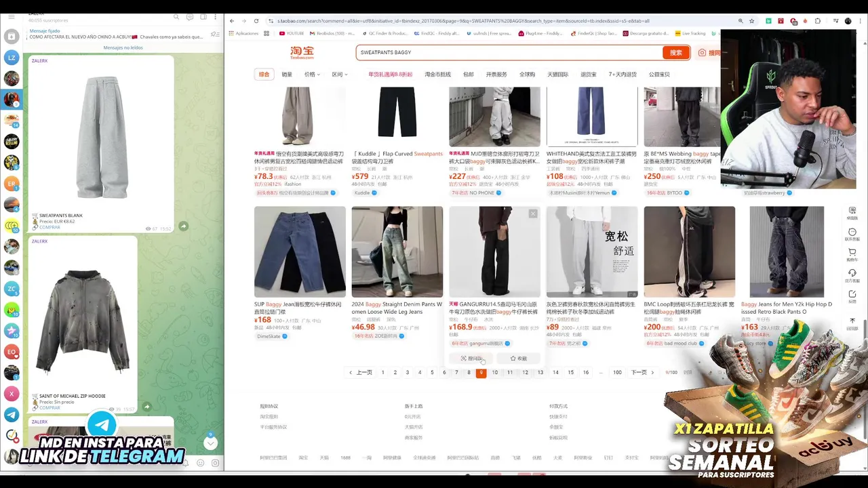Open the Live Tracking bookmark
This screenshot has width=868, height=488.
(690, 33)
